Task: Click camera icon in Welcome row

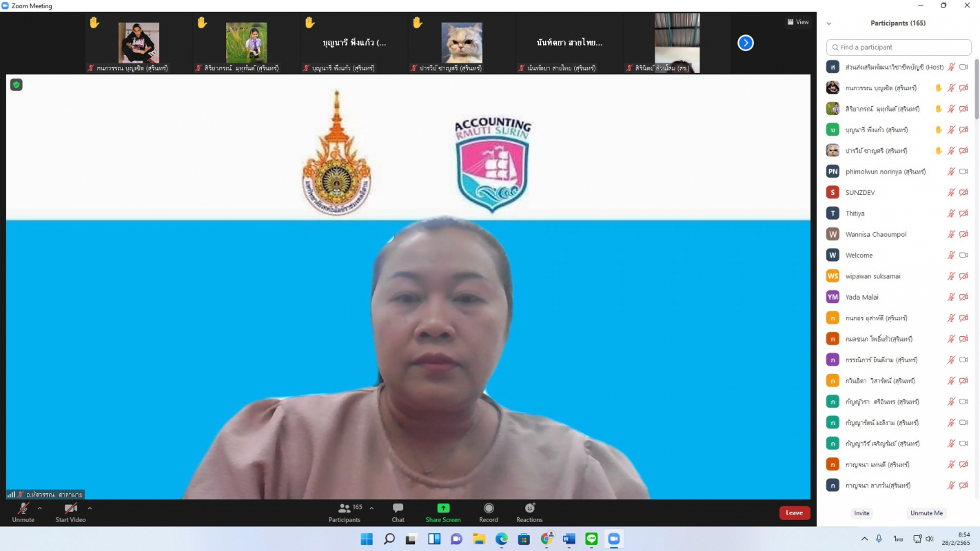Action: [963, 255]
